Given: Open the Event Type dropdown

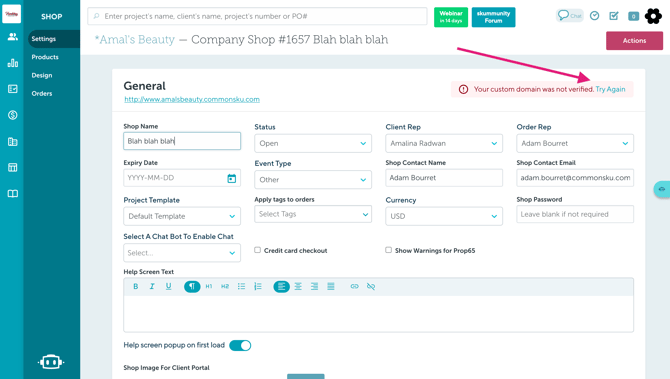Looking at the screenshot, I should [313, 180].
